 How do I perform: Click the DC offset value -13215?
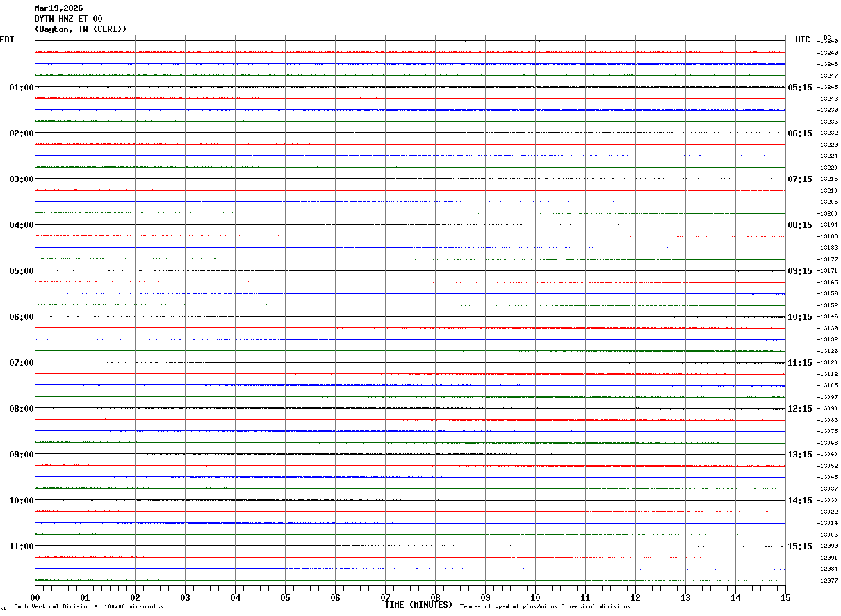tap(827, 179)
